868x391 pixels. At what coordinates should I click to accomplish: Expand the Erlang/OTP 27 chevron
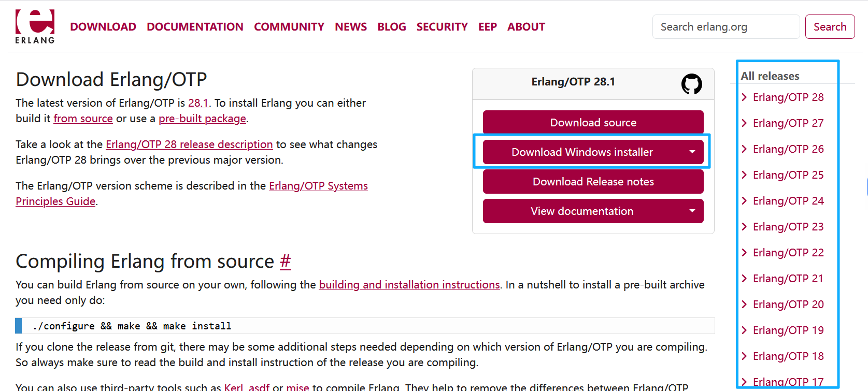(x=745, y=123)
